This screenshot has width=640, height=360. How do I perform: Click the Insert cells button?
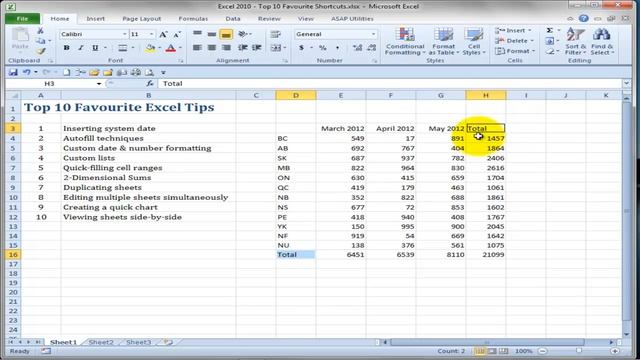[513, 31]
